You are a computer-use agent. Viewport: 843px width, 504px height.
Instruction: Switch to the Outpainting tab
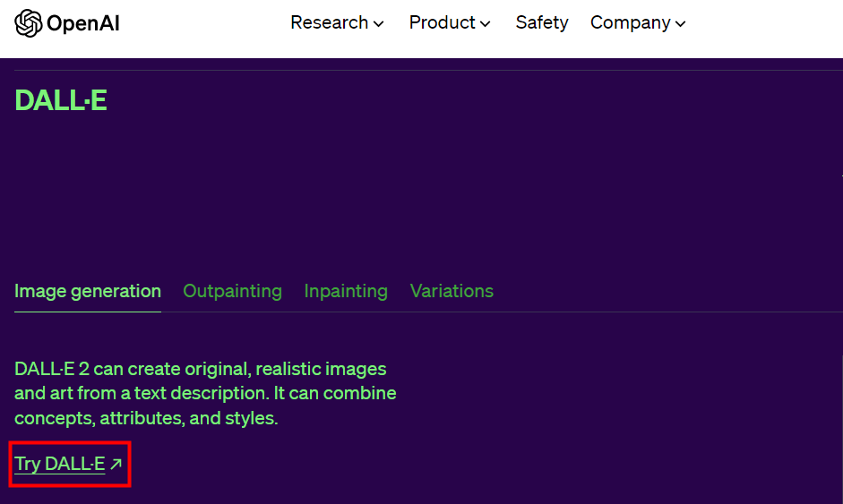coord(232,291)
